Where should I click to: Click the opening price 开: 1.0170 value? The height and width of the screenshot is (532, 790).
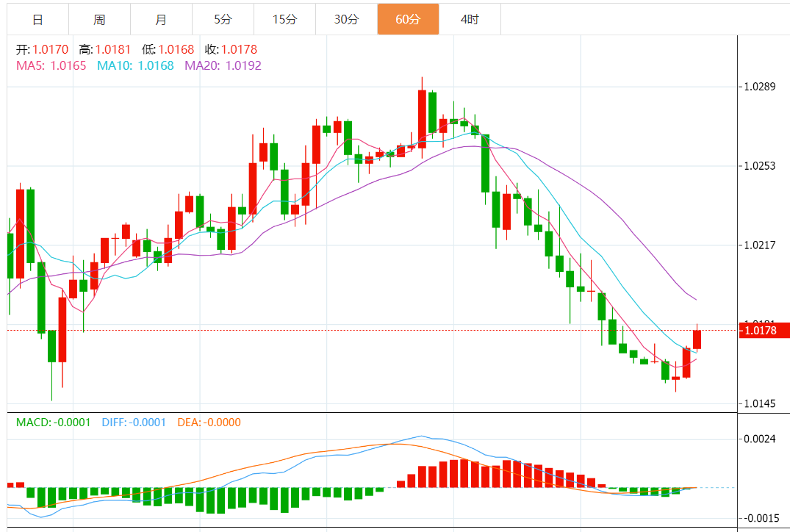click(43, 49)
